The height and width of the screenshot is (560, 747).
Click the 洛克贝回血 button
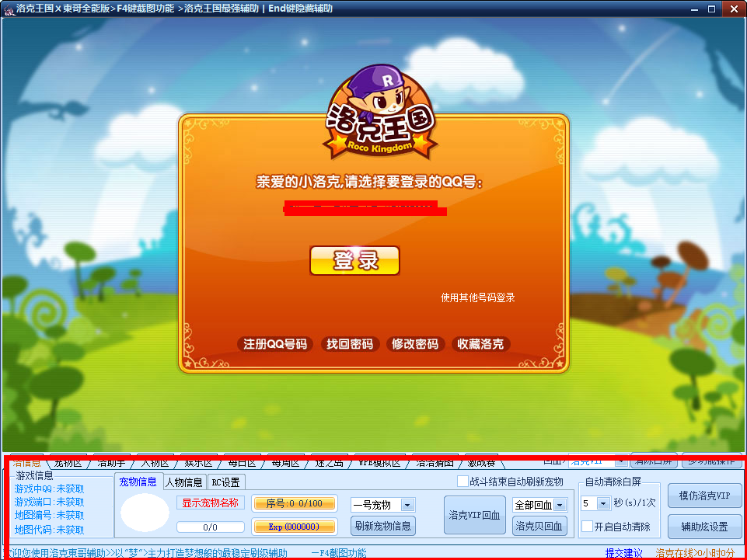click(x=539, y=526)
